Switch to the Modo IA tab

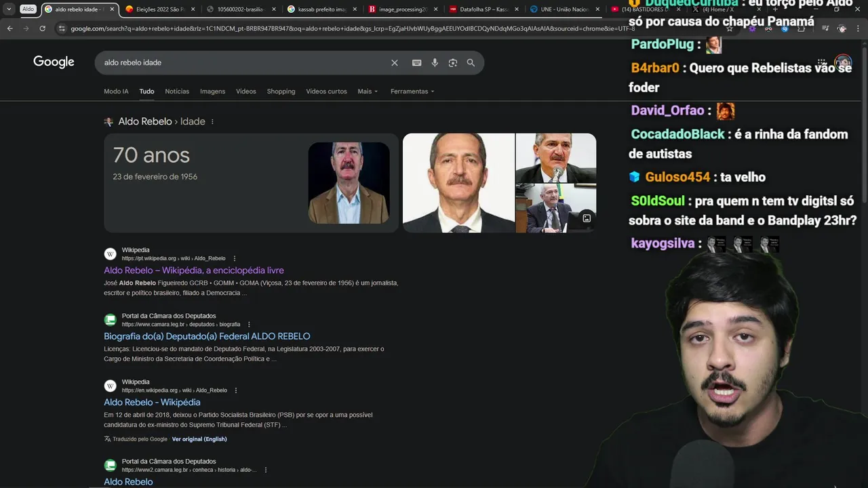116,91
